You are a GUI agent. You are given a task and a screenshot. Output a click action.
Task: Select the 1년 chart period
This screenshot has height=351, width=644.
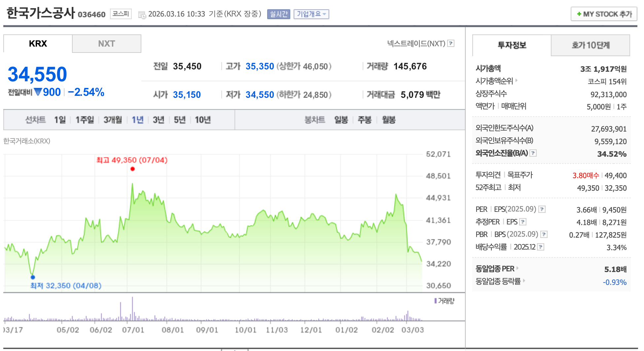138,120
